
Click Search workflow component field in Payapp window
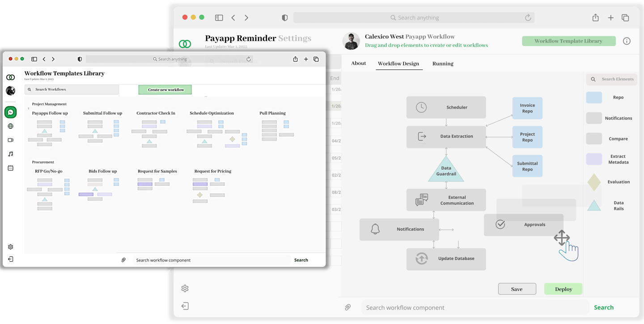click(475, 307)
